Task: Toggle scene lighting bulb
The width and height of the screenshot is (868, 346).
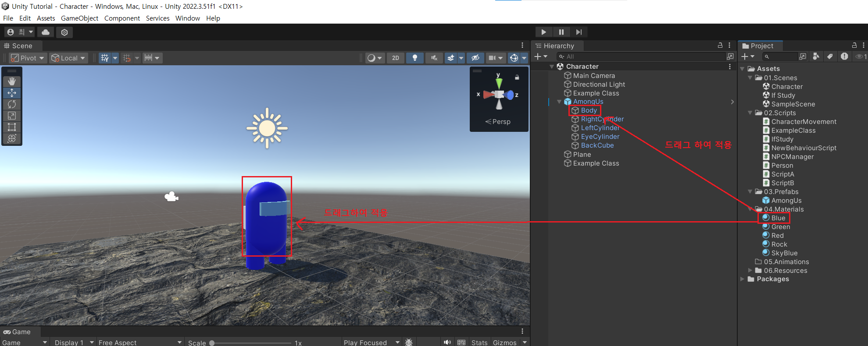Action: [414, 58]
